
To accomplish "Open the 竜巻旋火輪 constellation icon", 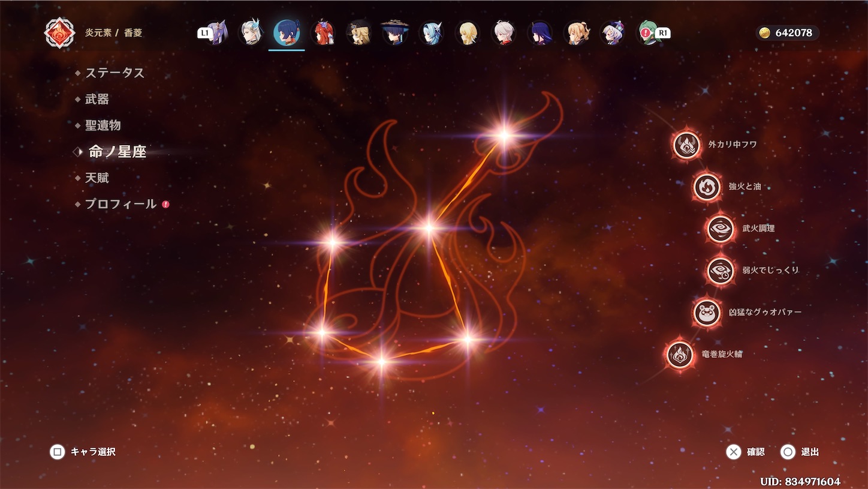I will click(x=680, y=354).
